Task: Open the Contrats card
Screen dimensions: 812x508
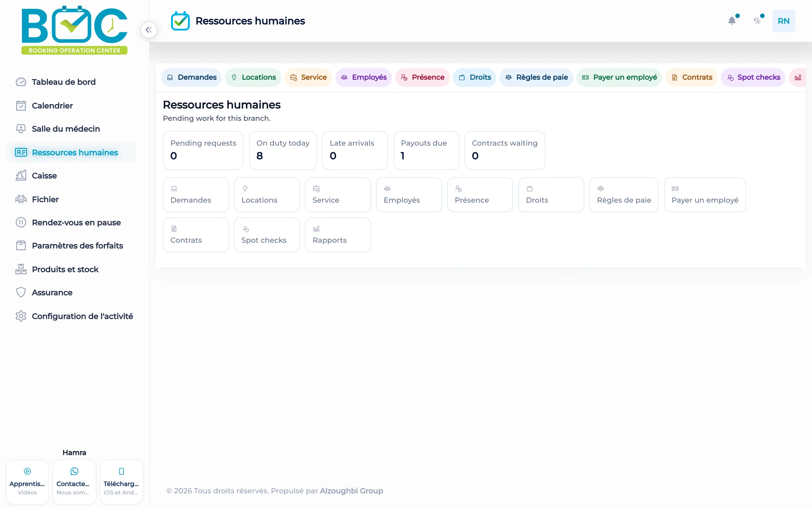Action: click(x=196, y=235)
